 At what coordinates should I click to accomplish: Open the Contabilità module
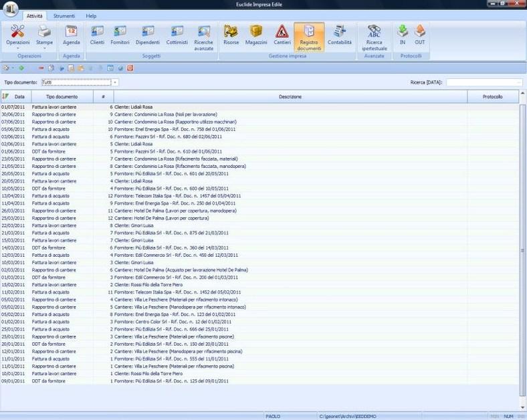pyautogui.click(x=340, y=35)
